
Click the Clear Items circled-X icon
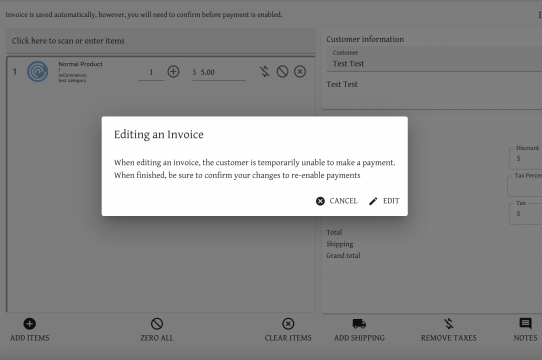point(288,324)
